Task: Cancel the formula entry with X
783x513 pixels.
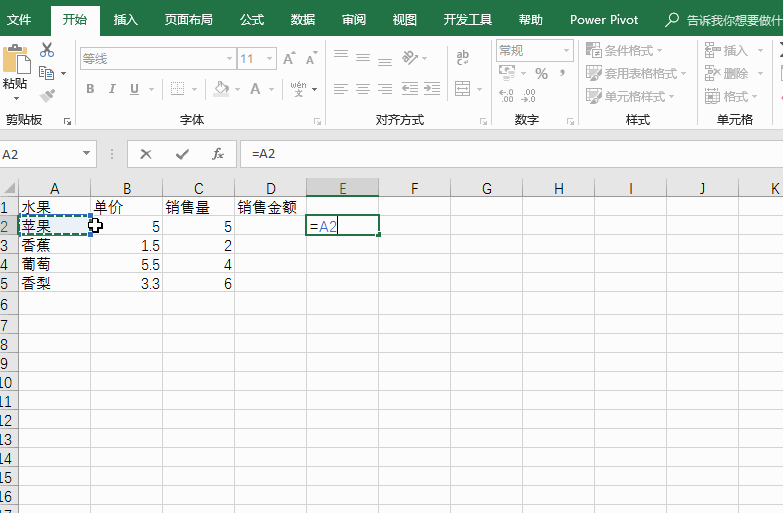Action: [146, 154]
